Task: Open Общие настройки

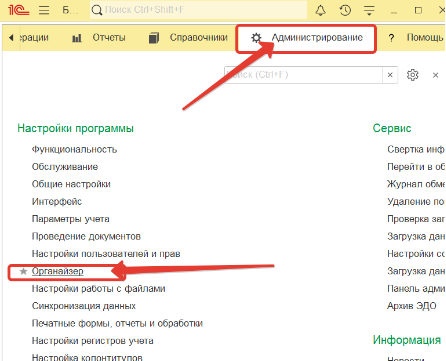Action: pos(71,184)
